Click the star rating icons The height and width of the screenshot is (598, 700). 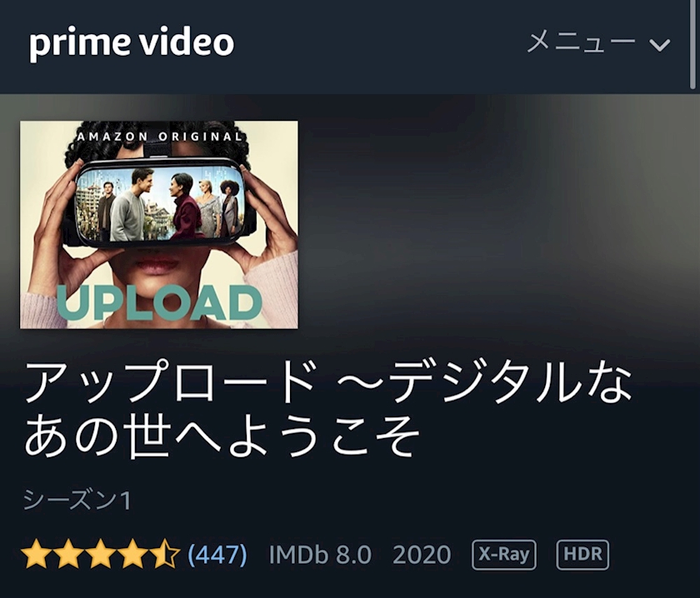101,554
